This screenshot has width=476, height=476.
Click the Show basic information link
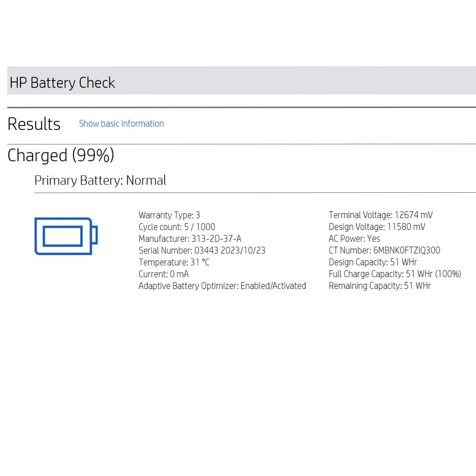(121, 124)
